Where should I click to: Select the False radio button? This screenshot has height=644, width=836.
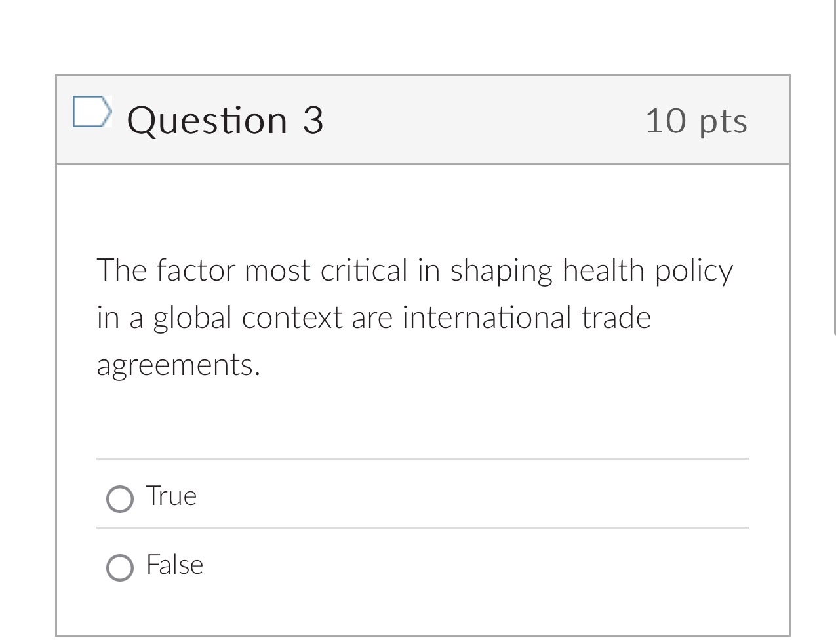point(119,568)
